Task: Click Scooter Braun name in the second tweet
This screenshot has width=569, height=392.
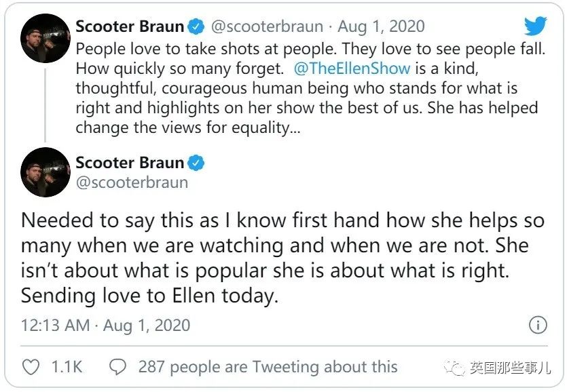Action: pyautogui.click(x=130, y=163)
